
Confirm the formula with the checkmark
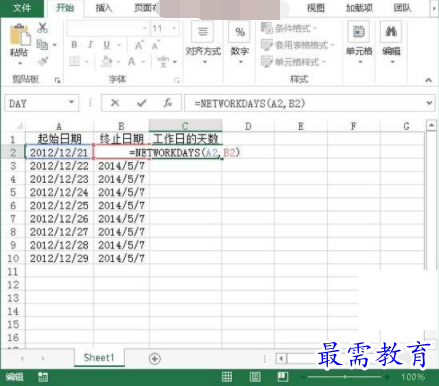point(142,103)
